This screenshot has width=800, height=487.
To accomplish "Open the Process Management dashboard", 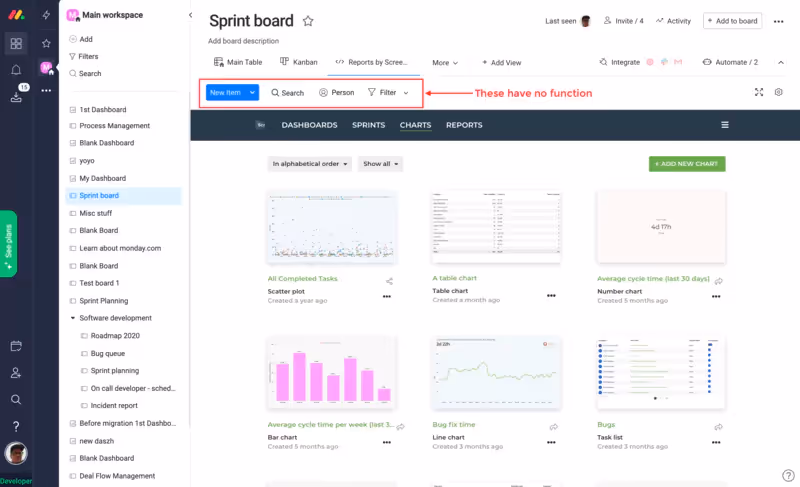I will [114, 125].
